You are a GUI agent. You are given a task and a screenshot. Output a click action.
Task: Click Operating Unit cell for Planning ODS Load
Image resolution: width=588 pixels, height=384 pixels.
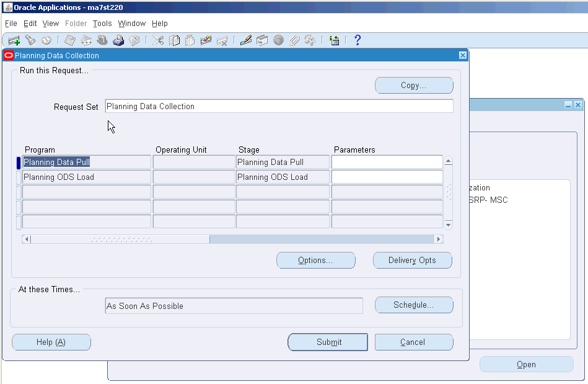(194, 177)
